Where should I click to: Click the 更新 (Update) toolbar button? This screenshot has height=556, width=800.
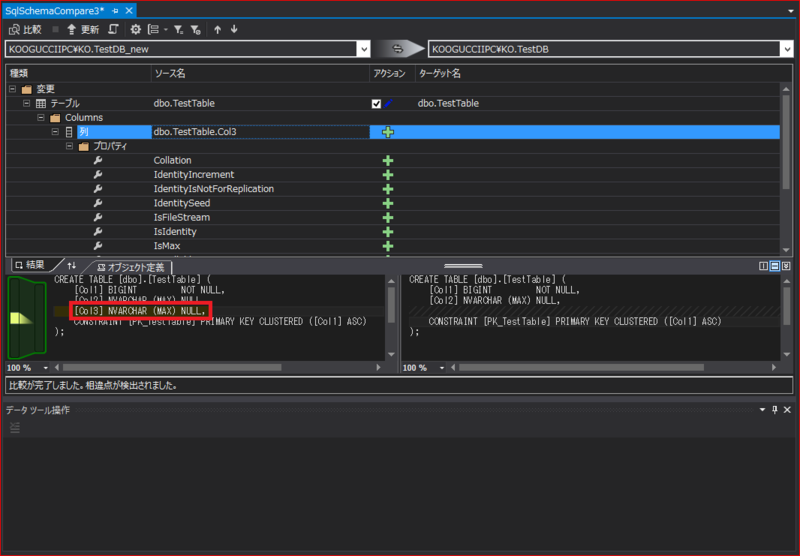[x=83, y=30]
